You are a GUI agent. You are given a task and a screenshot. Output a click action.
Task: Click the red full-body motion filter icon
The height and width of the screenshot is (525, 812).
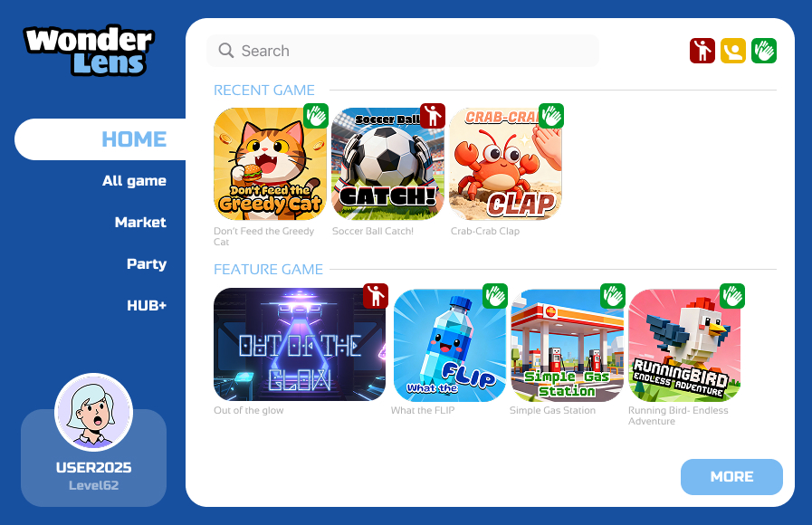pos(702,51)
